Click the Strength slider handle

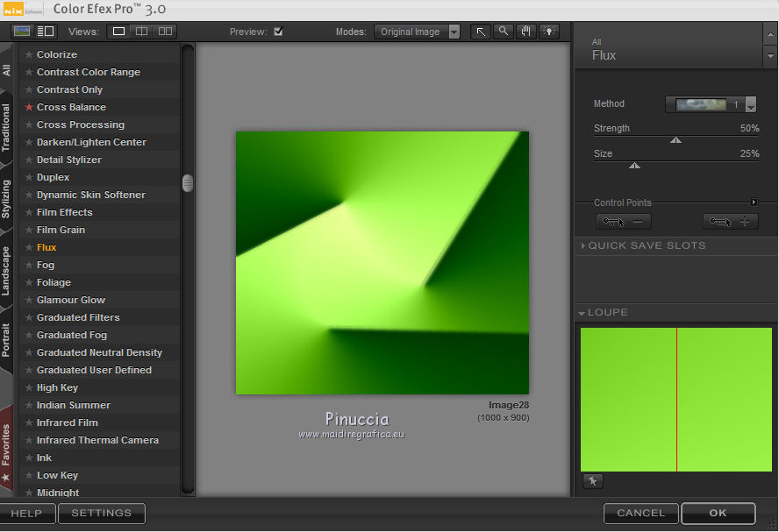(x=675, y=139)
